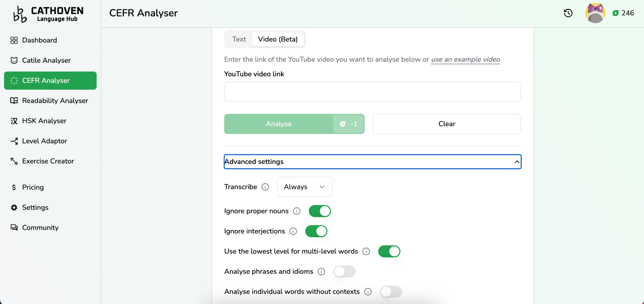Switch to the Text tab
Screen dimensions: 644x304
click(x=239, y=39)
